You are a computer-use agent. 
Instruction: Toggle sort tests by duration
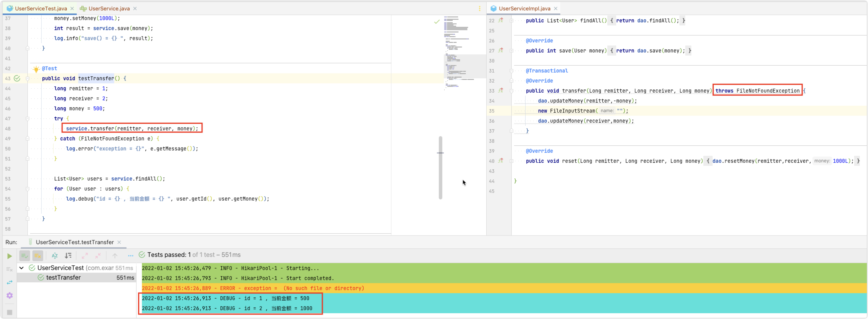click(68, 256)
